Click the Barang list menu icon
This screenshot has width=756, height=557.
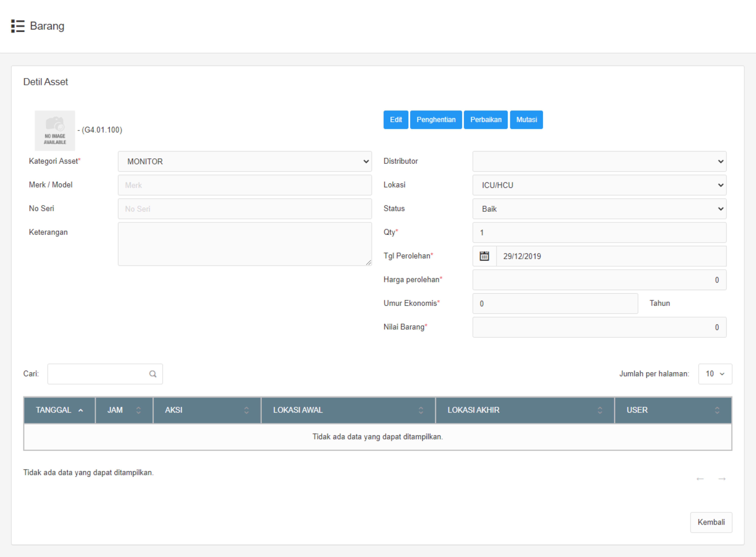click(18, 26)
